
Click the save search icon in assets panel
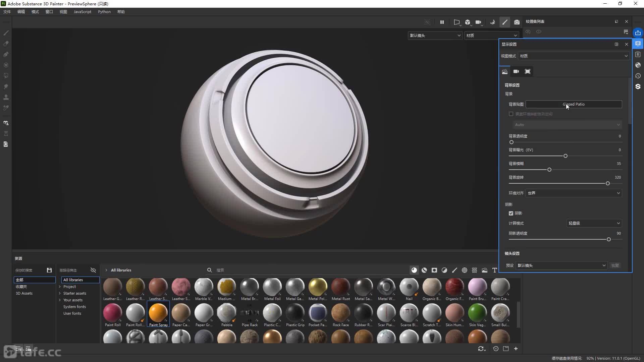pyautogui.click(x=49, y=270)
